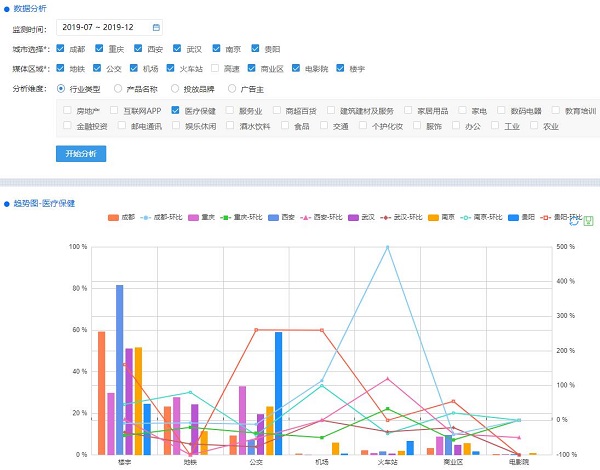Toggle 成都 bar series in legend
Image resolution: width=600 pixels, height=470 pixels.
(115, 217)
